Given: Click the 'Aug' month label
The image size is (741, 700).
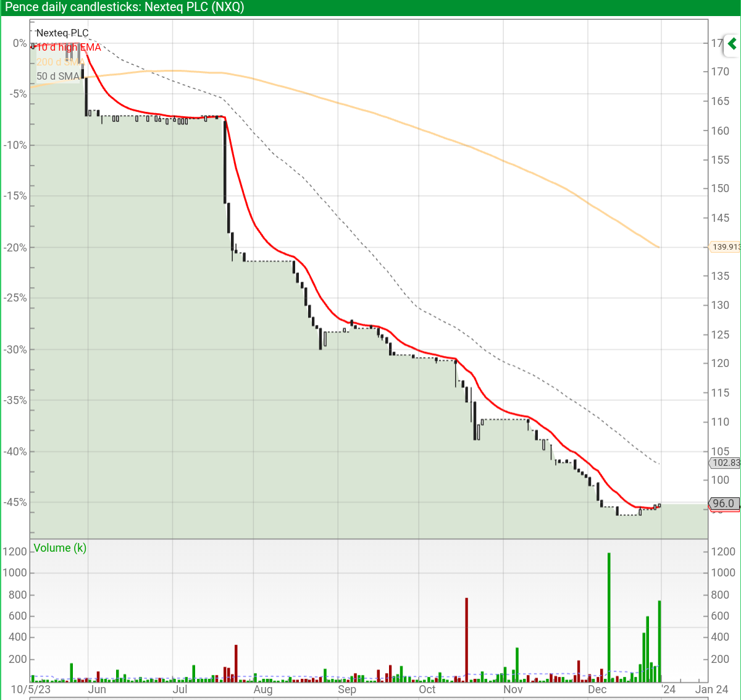Looking at the screenshot, I should click(x=263, y=689).
